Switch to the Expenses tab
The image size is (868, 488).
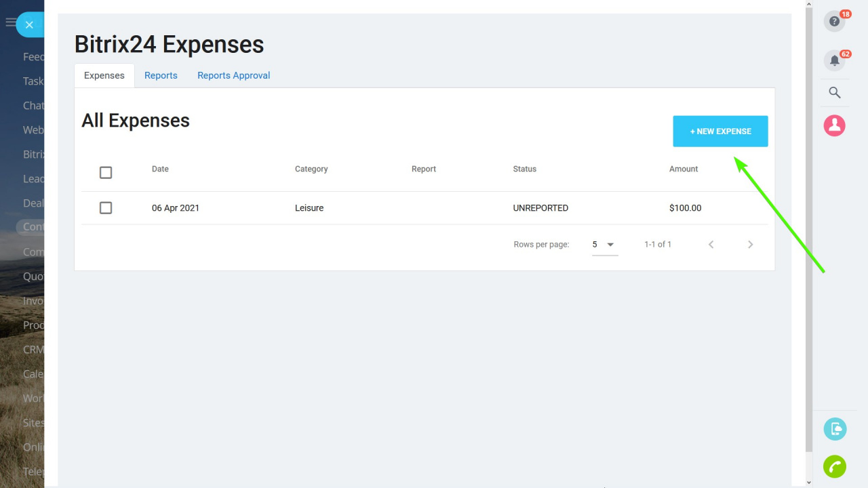(104, 75)
